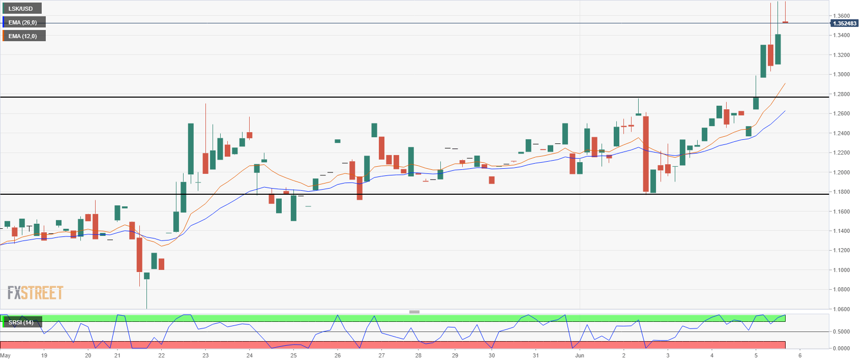Click the 1.2000 price axis label
The height and width of the screenshot is (362, 868).
point(841,173)
